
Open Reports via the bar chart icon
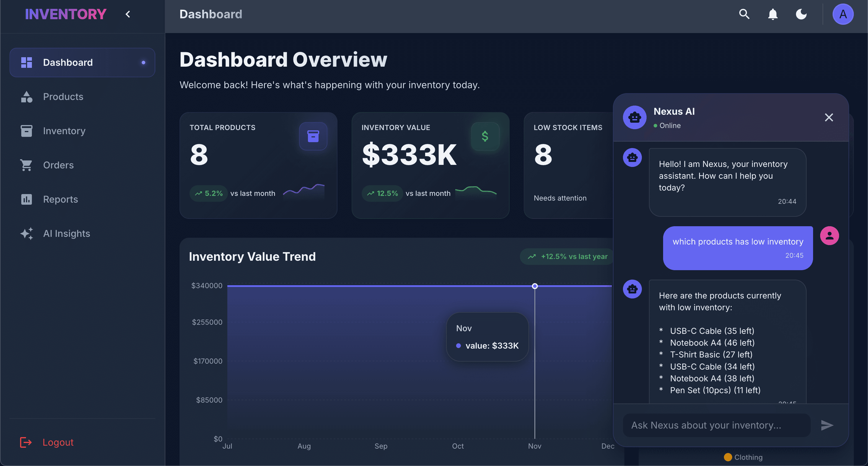coord(27,199)
